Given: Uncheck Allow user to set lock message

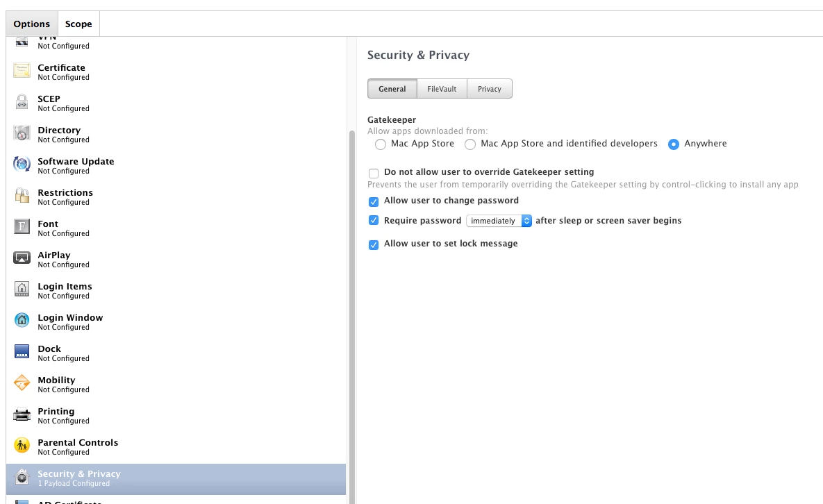Looking at the screenshot, I should click(374, 244).
